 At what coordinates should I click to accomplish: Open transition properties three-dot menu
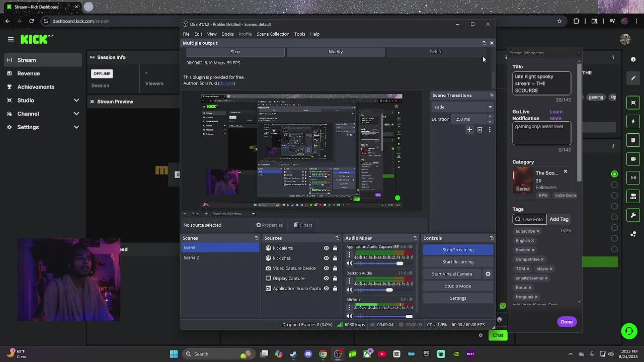coord(490,130)
